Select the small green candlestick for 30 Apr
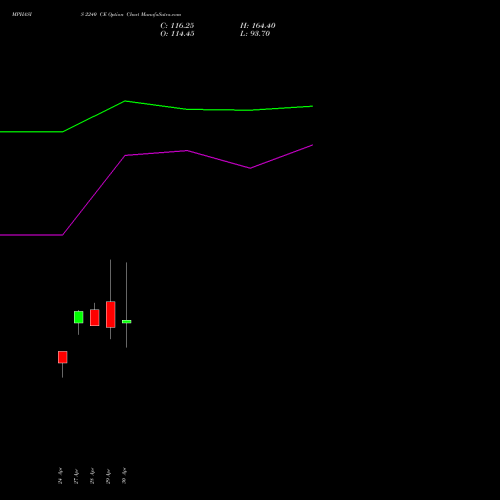 [x=127, y=322]
